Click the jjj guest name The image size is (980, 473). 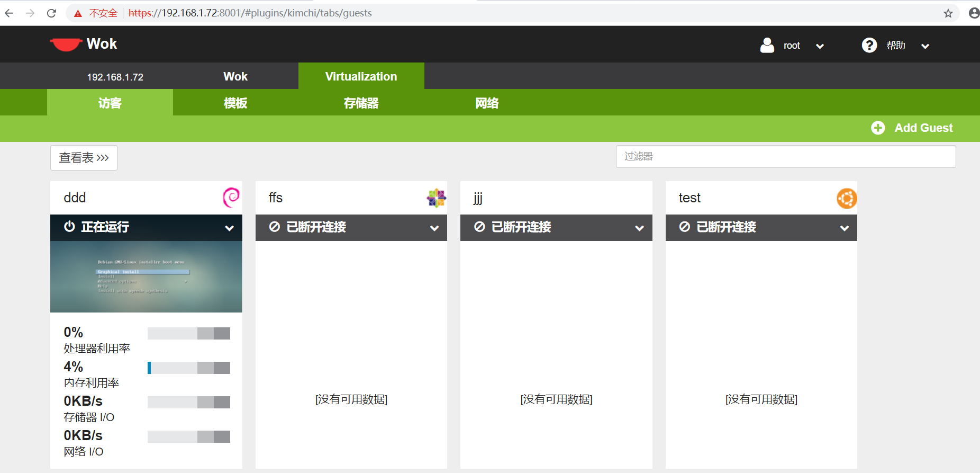tap(478, 198)
